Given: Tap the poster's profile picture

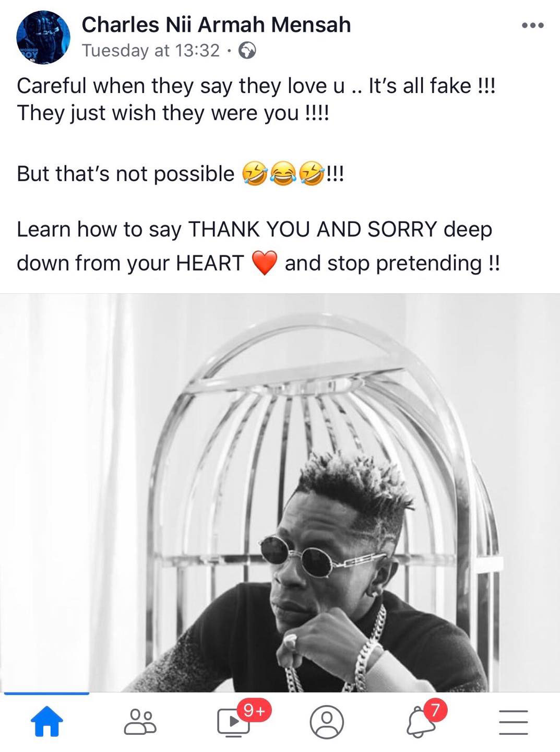Looking at the screenshot, I should [43, 38].
